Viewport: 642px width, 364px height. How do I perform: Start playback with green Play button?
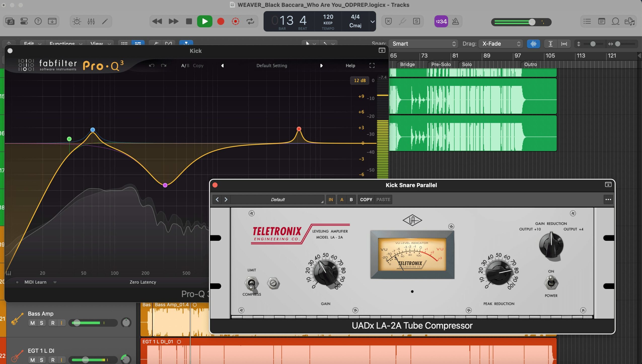[x=205, y=21]
